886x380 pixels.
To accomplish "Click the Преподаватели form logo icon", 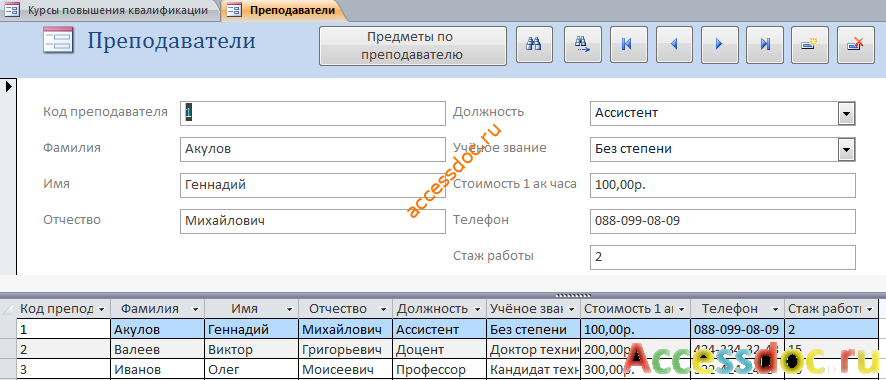I will coord(59,41).
